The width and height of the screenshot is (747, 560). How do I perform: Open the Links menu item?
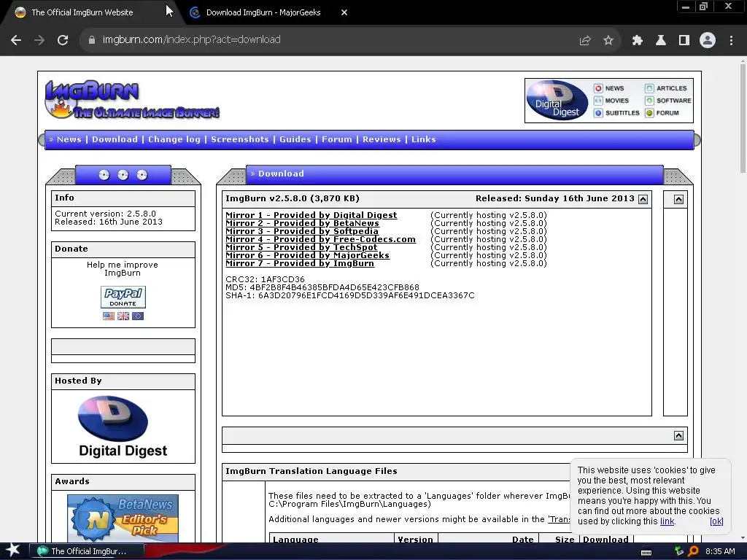tap(424, 139)
